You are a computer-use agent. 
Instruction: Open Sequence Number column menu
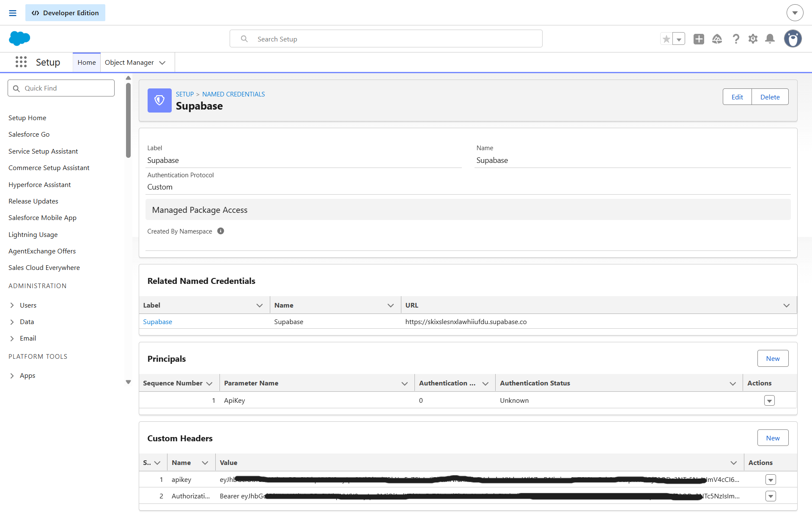pos(209,383)
